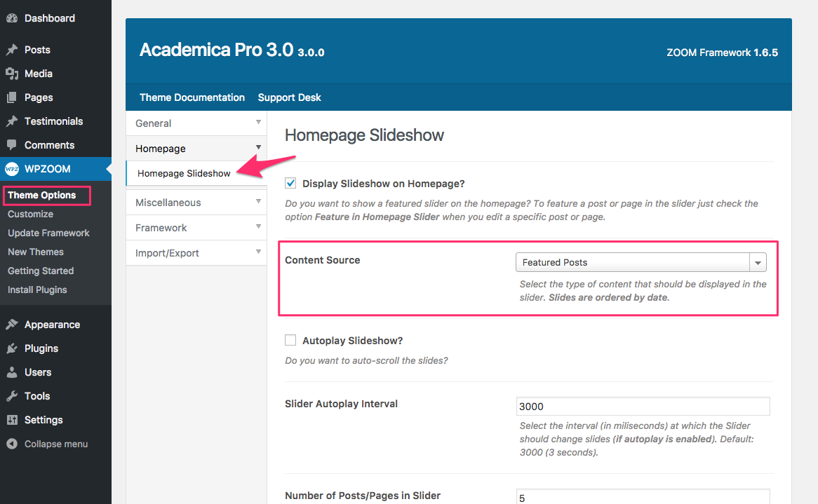This screenshot has height=504, width=818.
Task: Click the Tools wrench icon
Action: (x=12, y=396)
